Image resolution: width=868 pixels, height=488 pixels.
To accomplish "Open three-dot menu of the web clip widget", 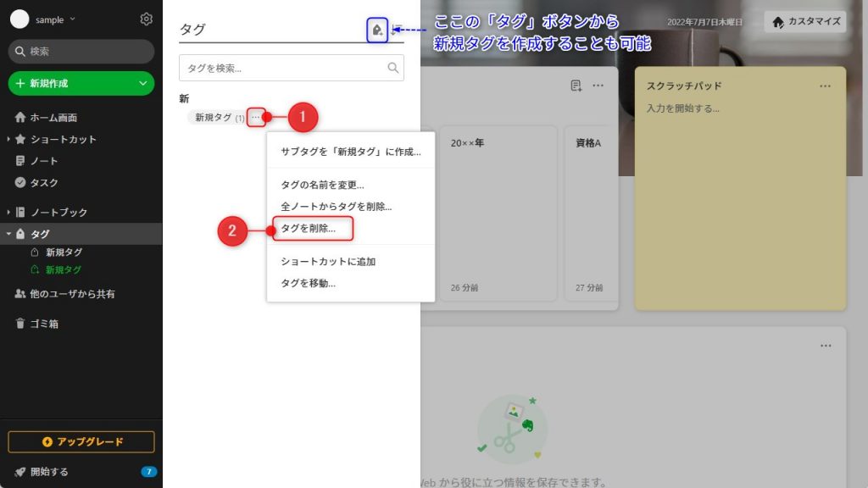I will pyautogui.click(x=826, y=346).
